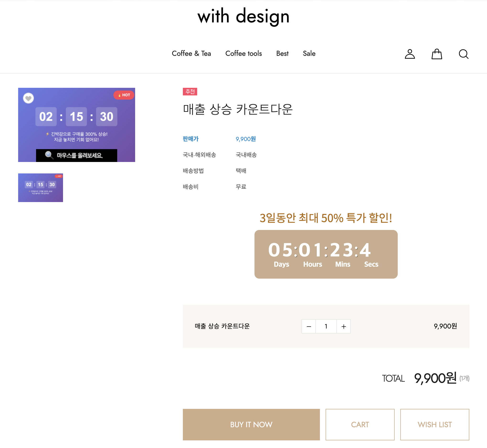Screen dimensions: 487x448
Task: Click the with design site logo
Action: [x=243, y=16]
